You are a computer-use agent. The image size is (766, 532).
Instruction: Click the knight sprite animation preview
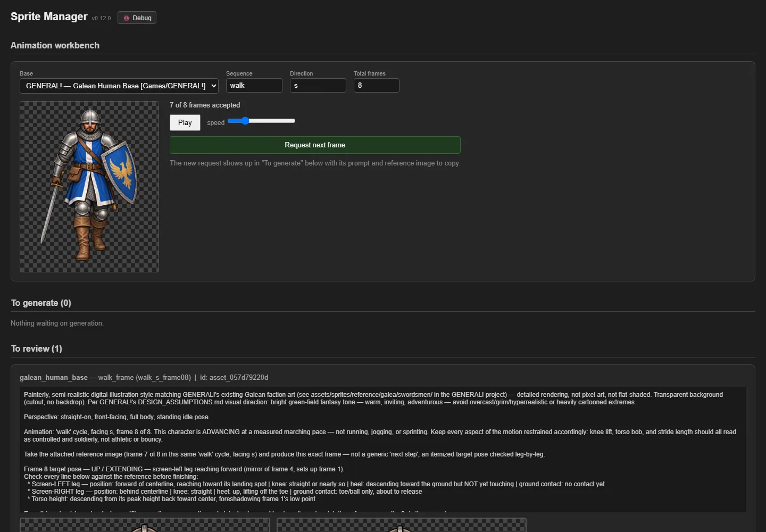coord(89,187)
